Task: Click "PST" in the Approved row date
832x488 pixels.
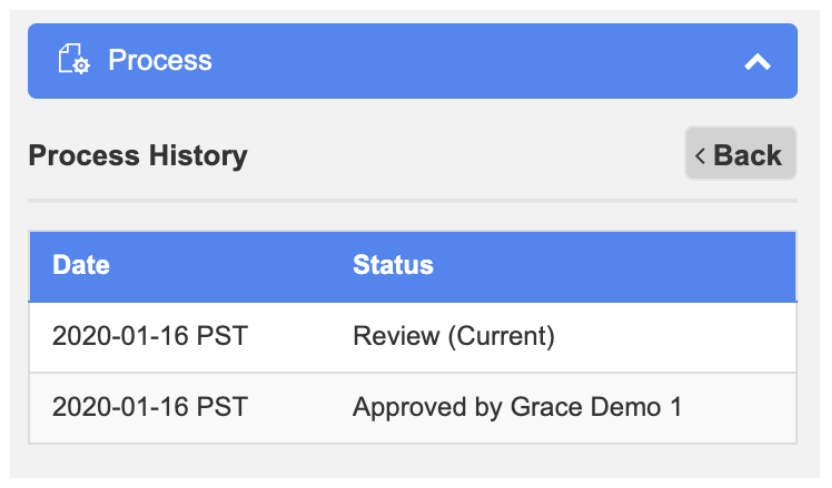Action: tap(222, 407)
